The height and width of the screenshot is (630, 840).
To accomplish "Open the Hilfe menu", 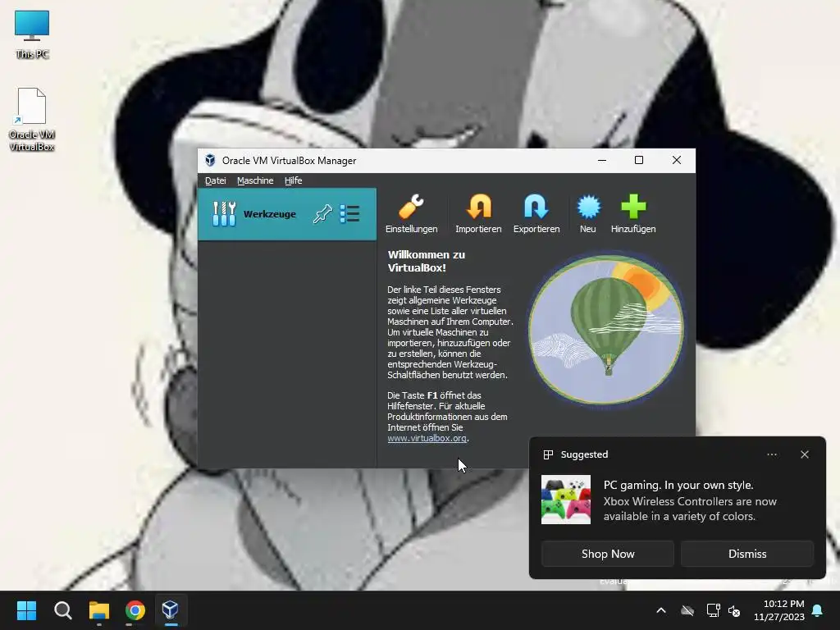I will (293, 180).
